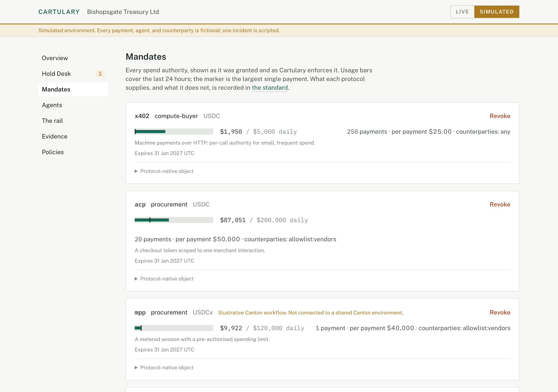558x392 pixels.
Task: Revoke the x402 compute-buyer mandate
Action: tap(500, 116)
